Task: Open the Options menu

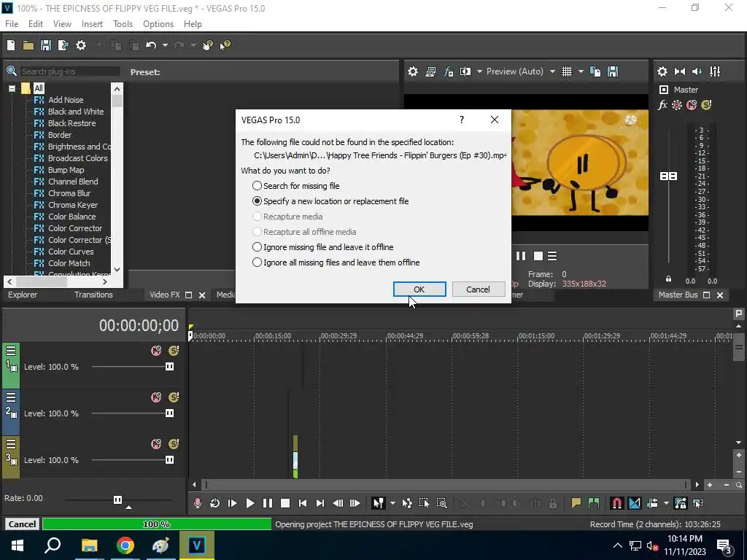Action: [x=158, y=24]
